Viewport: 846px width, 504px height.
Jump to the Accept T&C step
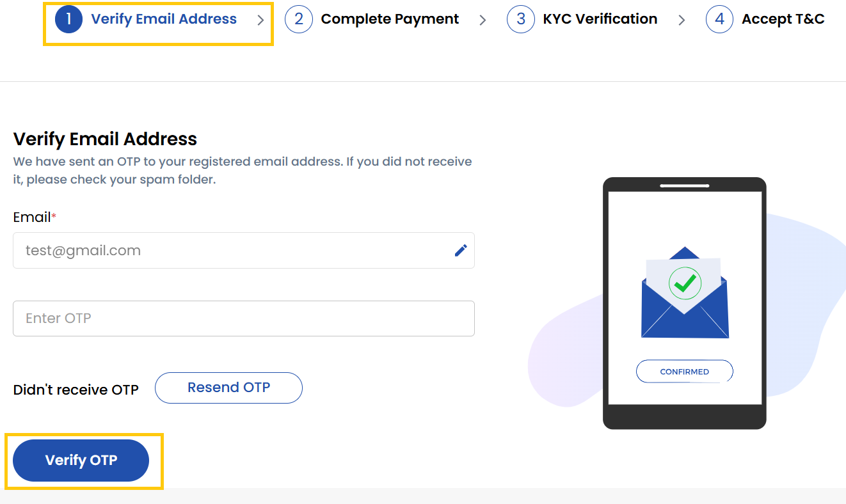click(783, 20)
